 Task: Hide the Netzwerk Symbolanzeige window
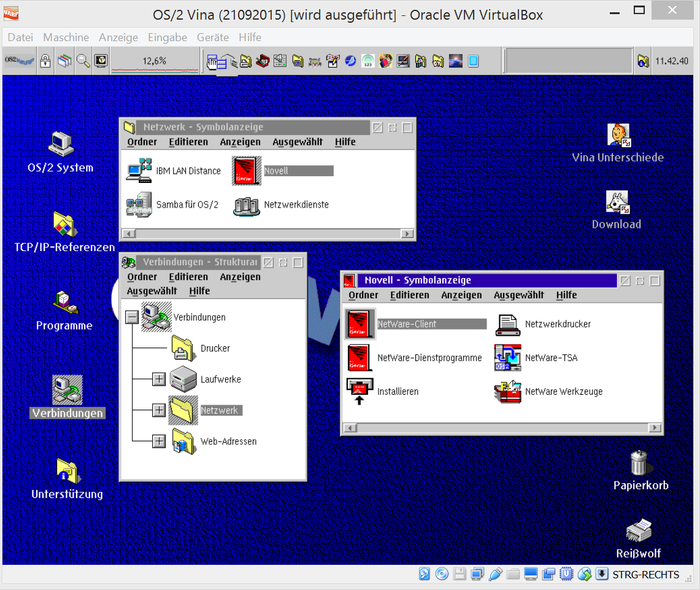392,128
